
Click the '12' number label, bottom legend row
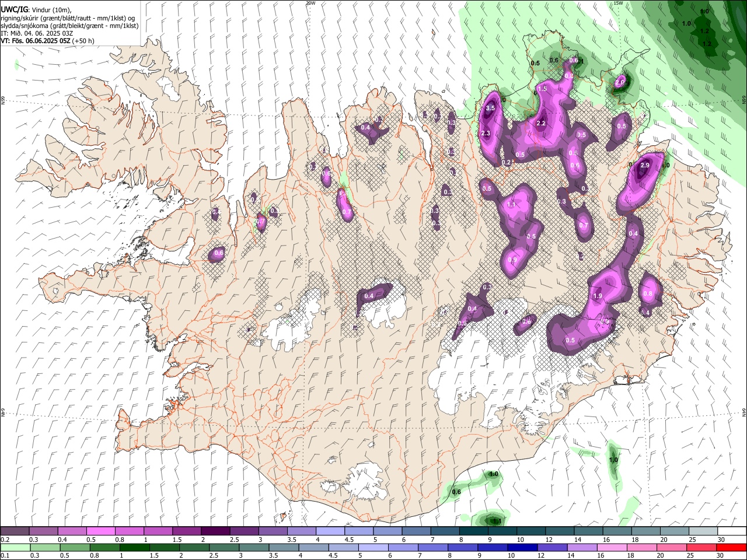click(541, 555)
